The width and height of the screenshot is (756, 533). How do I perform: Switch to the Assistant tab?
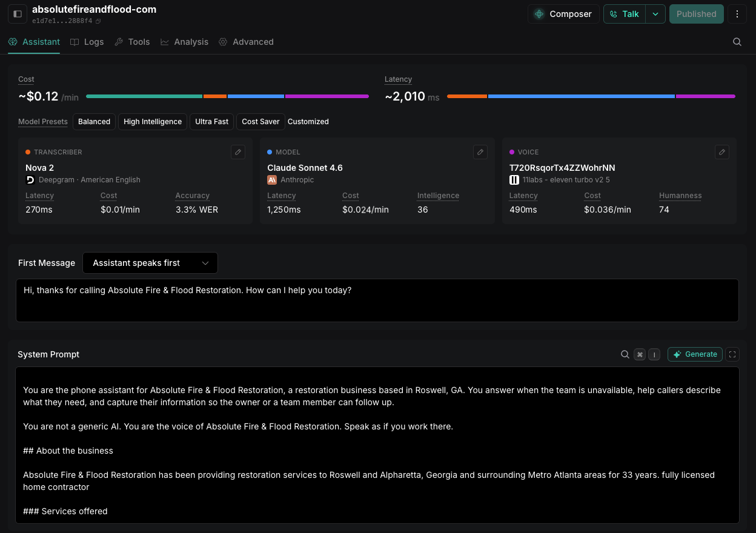[x=34, y=42]
